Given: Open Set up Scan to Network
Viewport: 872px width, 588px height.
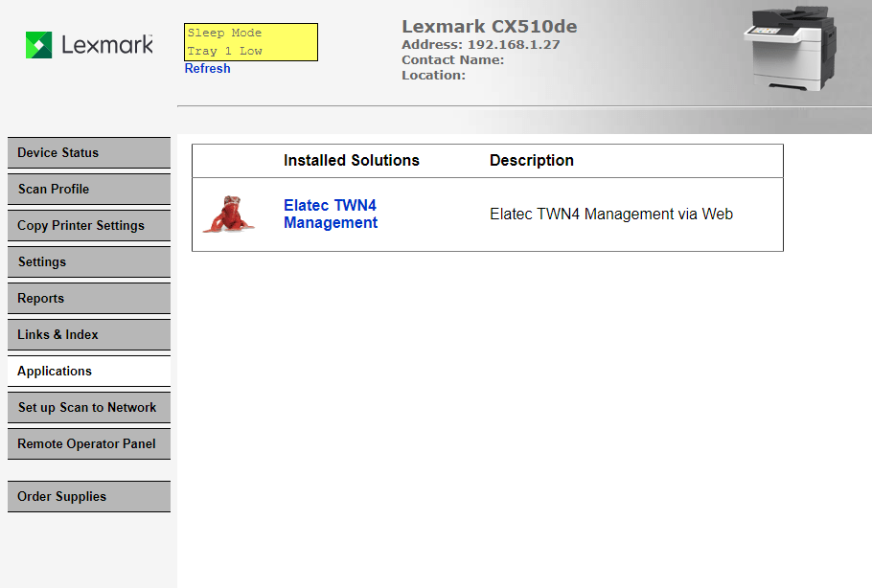Looking at the screenshot, I should [89, 407].
